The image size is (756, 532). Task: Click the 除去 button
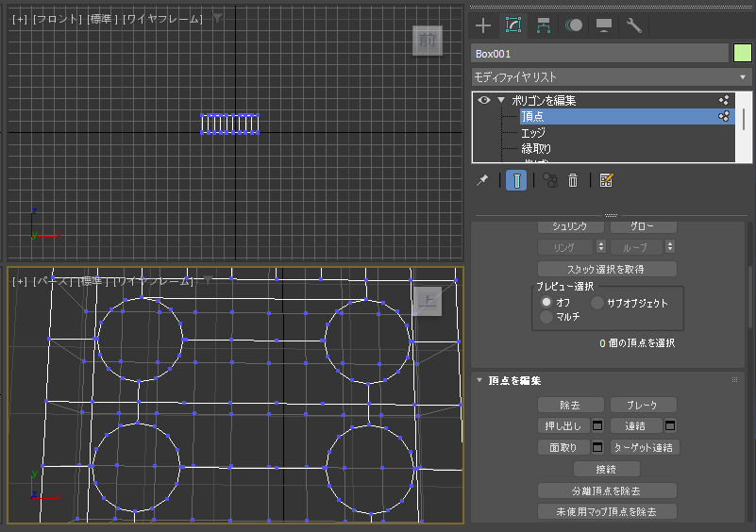(571, 405)
